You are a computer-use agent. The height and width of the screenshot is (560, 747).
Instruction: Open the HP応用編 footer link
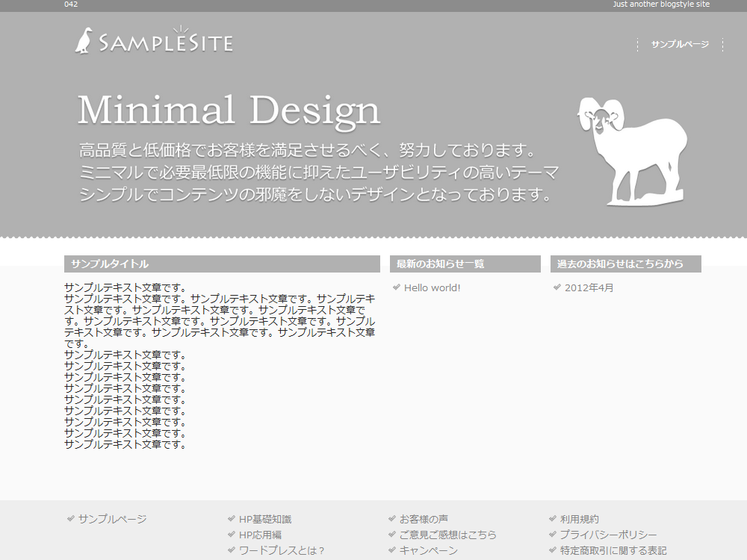[260, 535]
